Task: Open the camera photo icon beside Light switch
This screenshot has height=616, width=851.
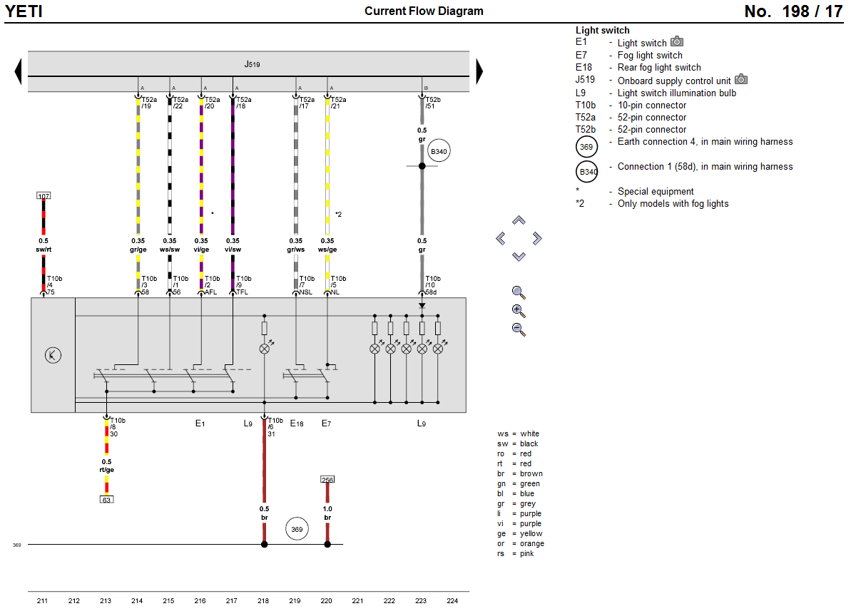Action: [x=677, y=42]
